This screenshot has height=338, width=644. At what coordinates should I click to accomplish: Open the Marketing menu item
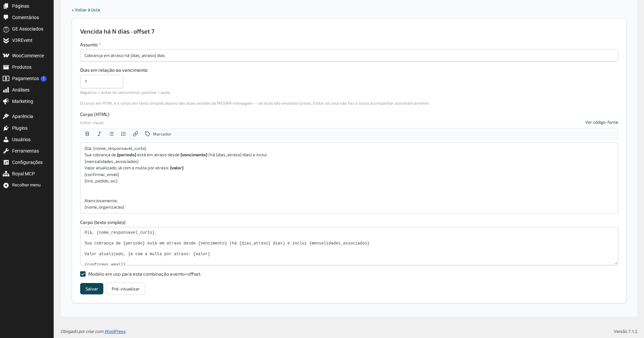pos(27,101)
